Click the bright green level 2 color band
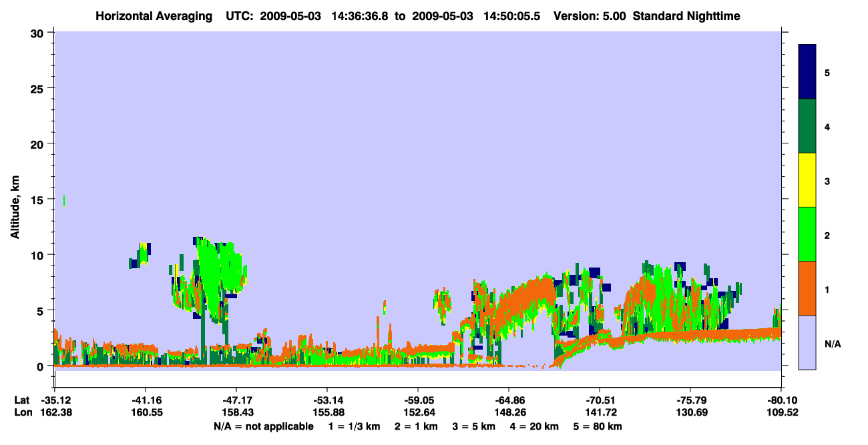The image size is (868, 445). [x=807, y=234]
